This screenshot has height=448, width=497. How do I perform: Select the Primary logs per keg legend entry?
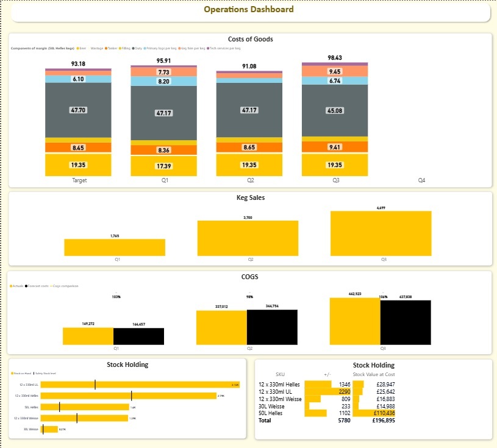tap(160, 49)
